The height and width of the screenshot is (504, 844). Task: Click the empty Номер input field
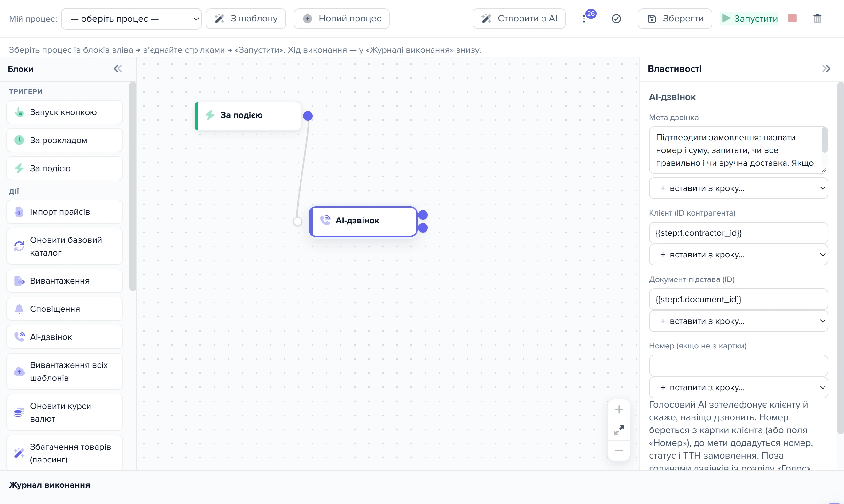738,366
